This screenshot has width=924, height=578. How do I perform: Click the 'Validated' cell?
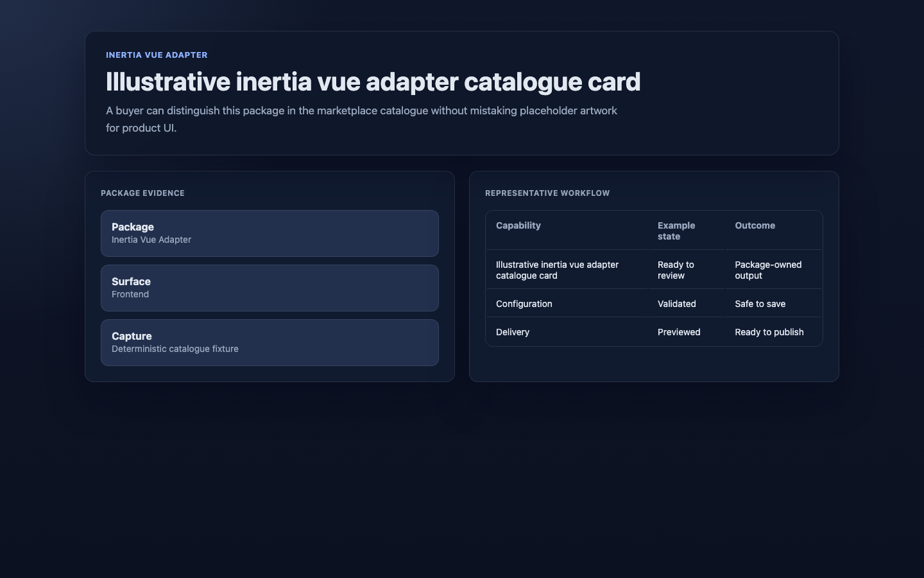[687, 304]
